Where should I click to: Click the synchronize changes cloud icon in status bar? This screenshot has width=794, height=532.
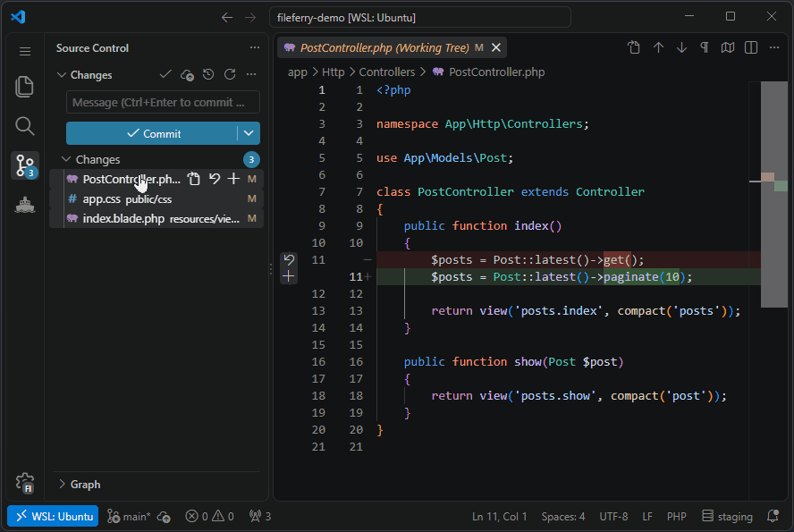[x=164, y=516]
